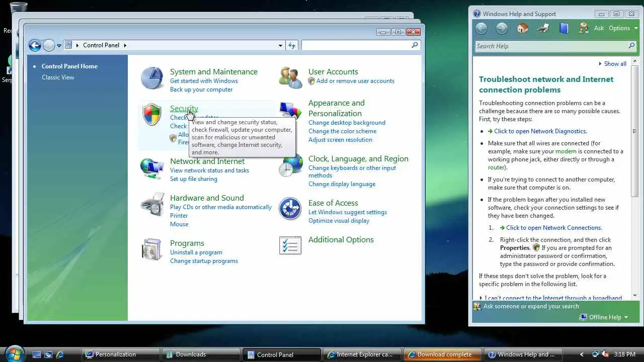644x362 pixels.
Task: Click to open Network Diagnostics link
Action: pos(540,131)
